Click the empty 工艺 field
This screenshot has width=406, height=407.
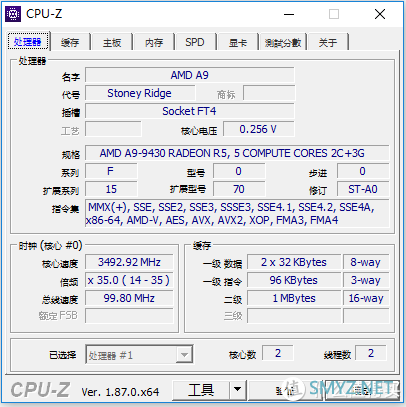[113, 129]
